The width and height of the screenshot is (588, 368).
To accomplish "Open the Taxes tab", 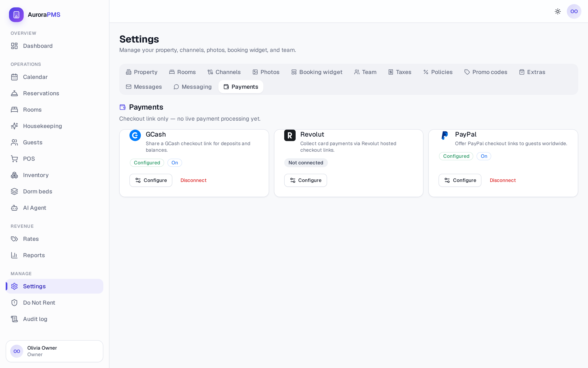I will (400, 72).
